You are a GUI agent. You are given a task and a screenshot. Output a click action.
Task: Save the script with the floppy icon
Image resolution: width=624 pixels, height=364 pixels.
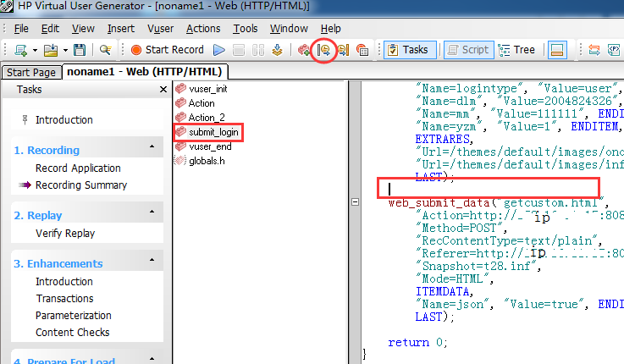pyautogui.click(x=80, y=50)
